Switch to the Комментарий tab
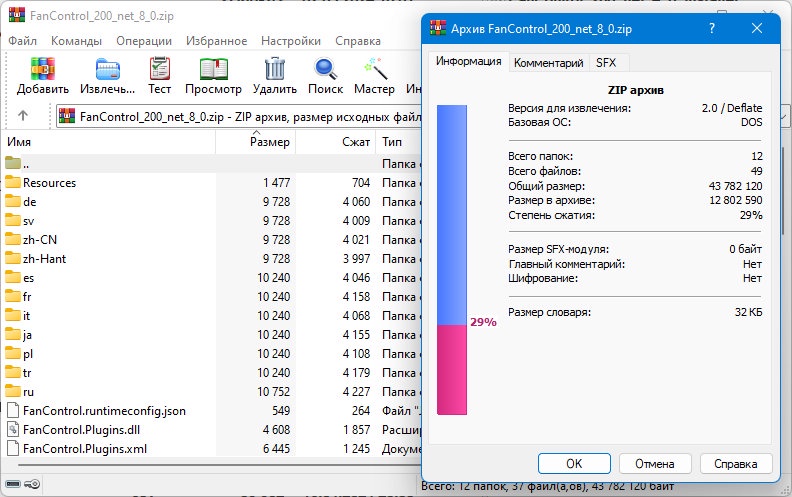The height and width of the screenshot is (497, 792). tap(549, 63)
